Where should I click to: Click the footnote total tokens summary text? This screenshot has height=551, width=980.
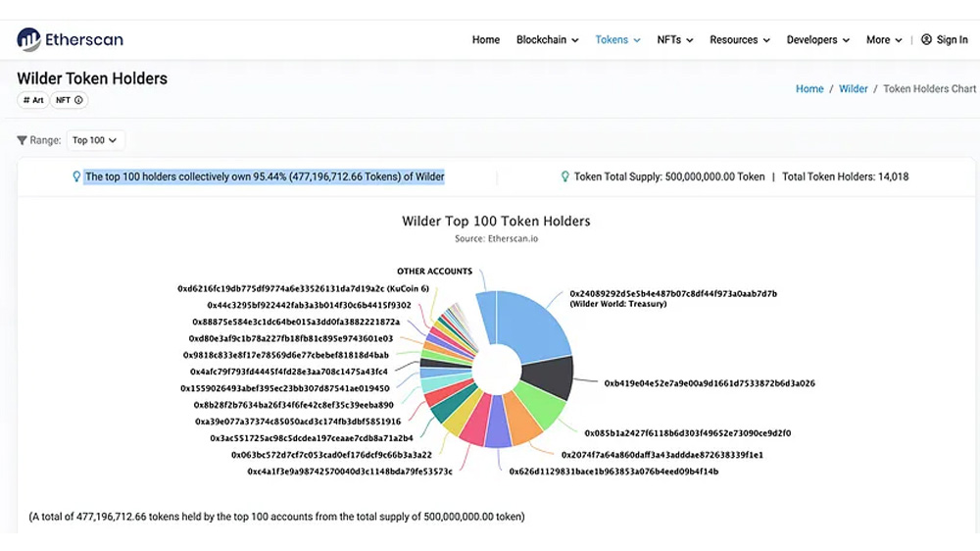click(x=277, y=517)
